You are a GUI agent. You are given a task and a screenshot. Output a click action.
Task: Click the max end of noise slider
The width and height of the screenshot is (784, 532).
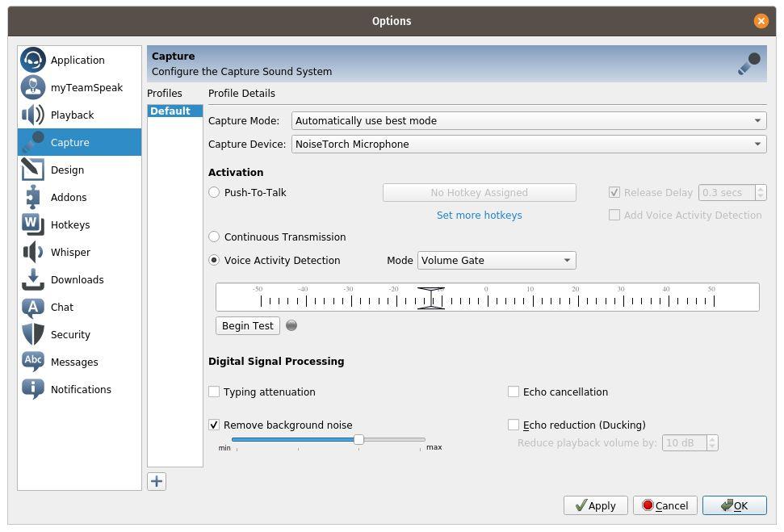click(434, 447)
